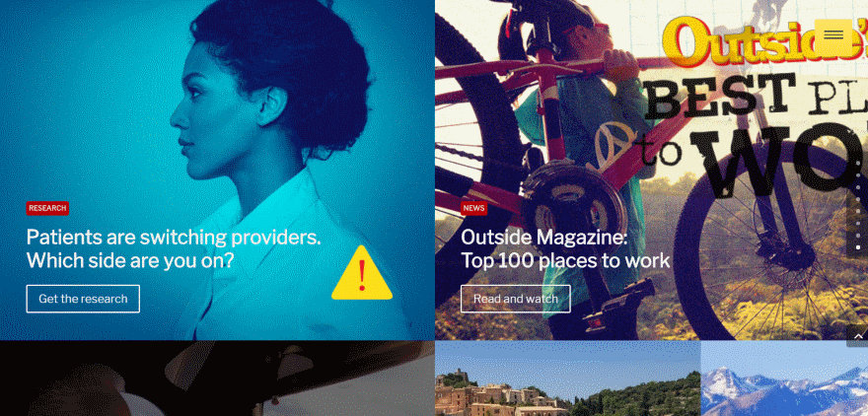Click the scroll-up chevron arrow

click(x=858, y=336)
